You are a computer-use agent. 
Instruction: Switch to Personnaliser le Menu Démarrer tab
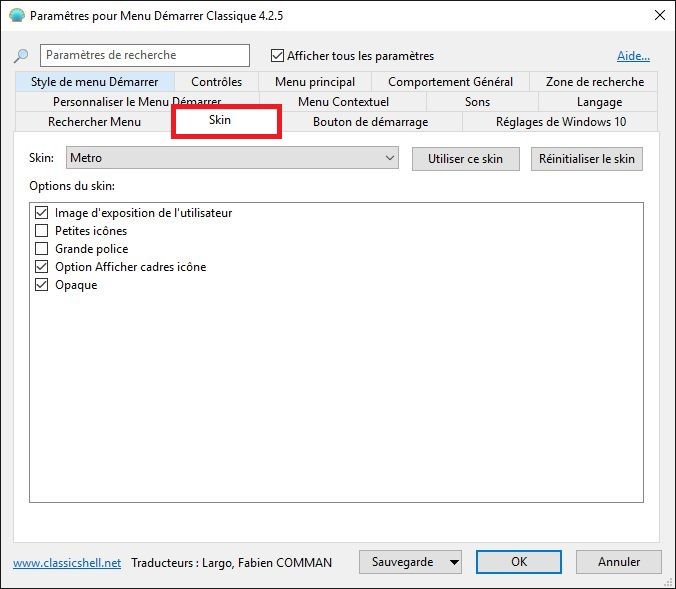(137, 102)
